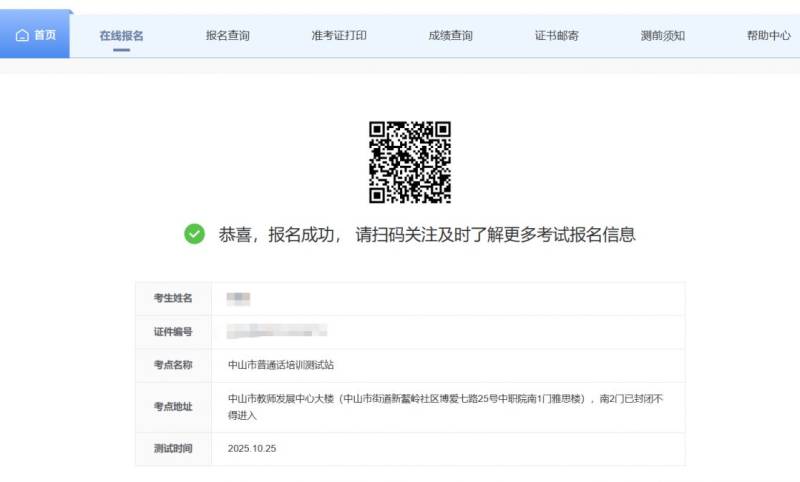
Task: Select the 成绩查询 menu item
Action: point(450,36)
